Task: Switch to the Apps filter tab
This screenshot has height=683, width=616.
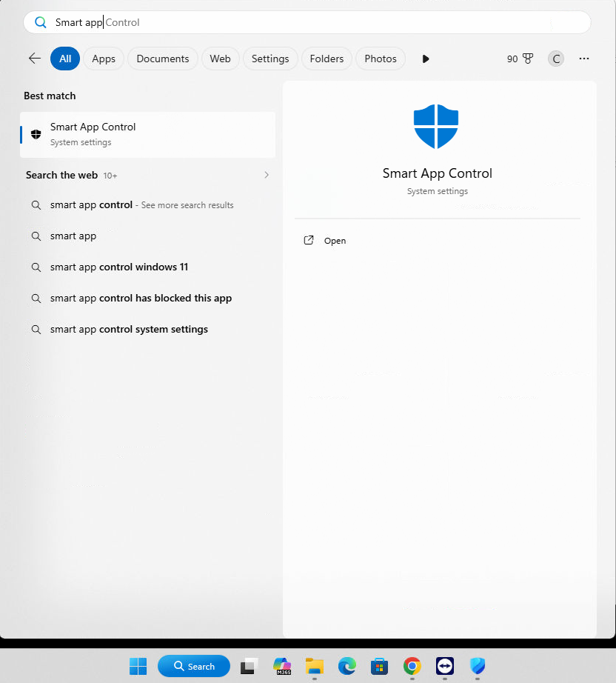Action: [x=104, y=59]
